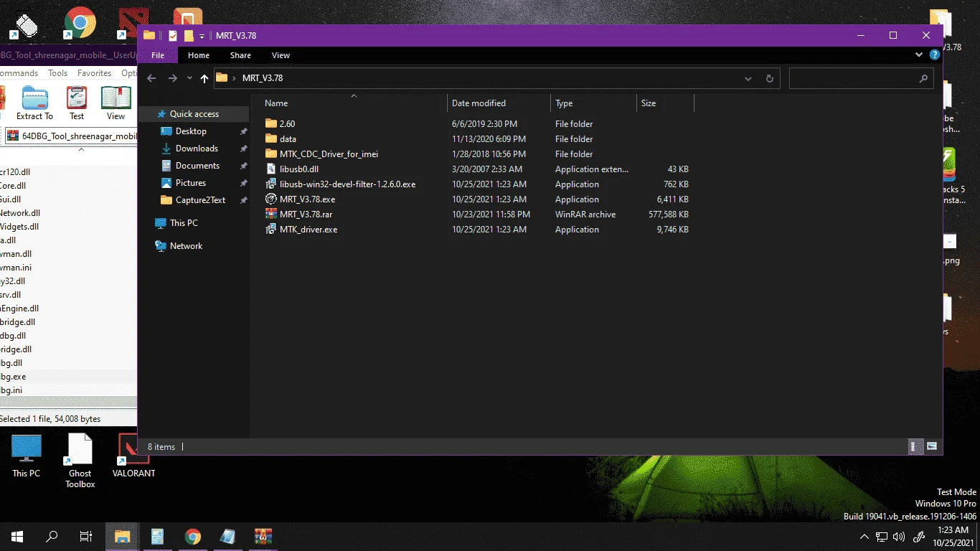Image resolution: width=980 pixels, height=551 pixels.
Task: Select Network in navigation pane
Action: [186, 246]
